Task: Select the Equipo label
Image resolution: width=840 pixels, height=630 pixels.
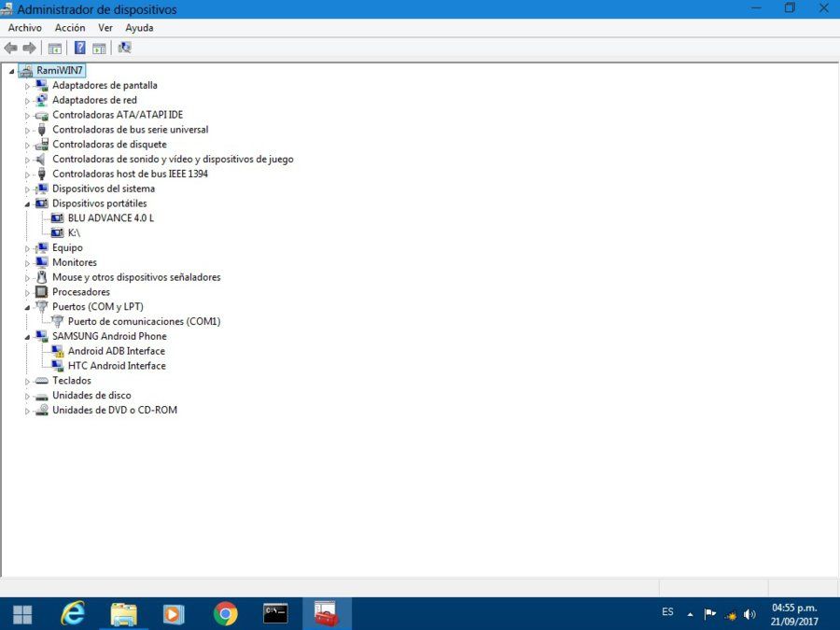Action: pyautogui.click(x=67, y=247)
